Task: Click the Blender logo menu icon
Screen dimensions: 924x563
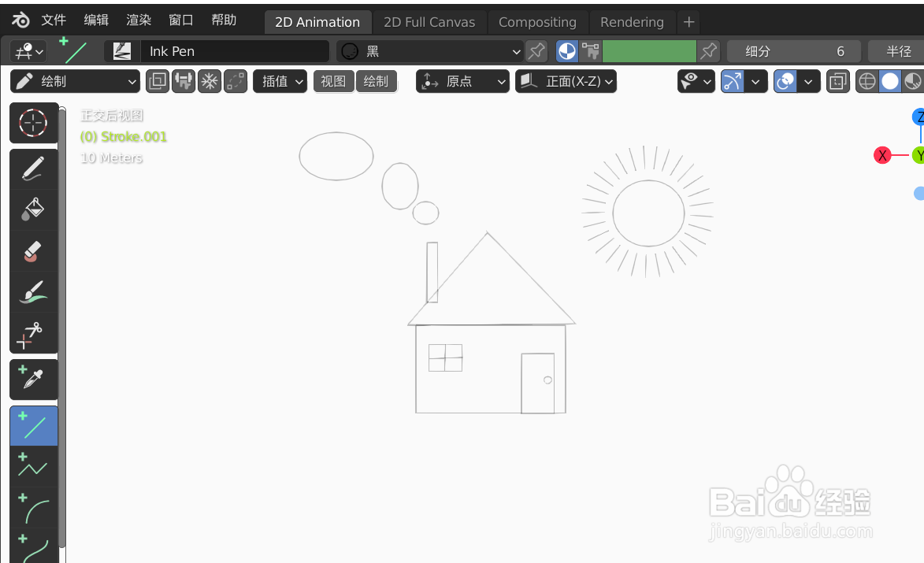Action: (x=20, y=20)
